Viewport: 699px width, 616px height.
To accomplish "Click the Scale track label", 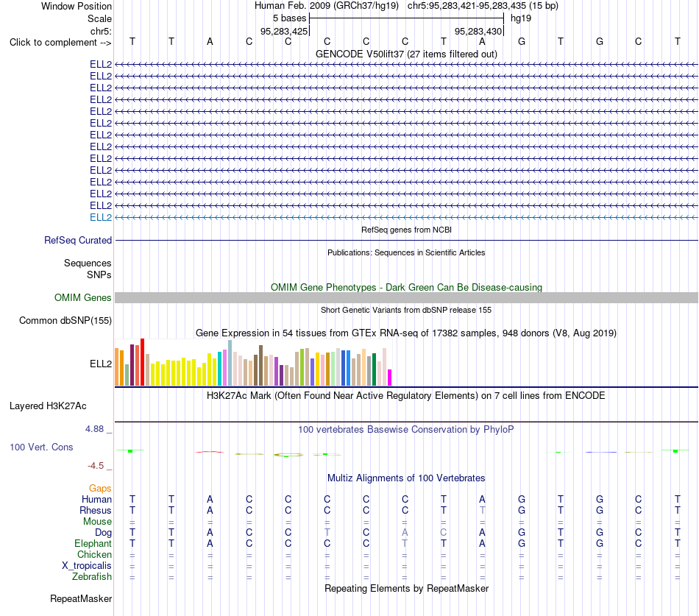I will (99, 18).
